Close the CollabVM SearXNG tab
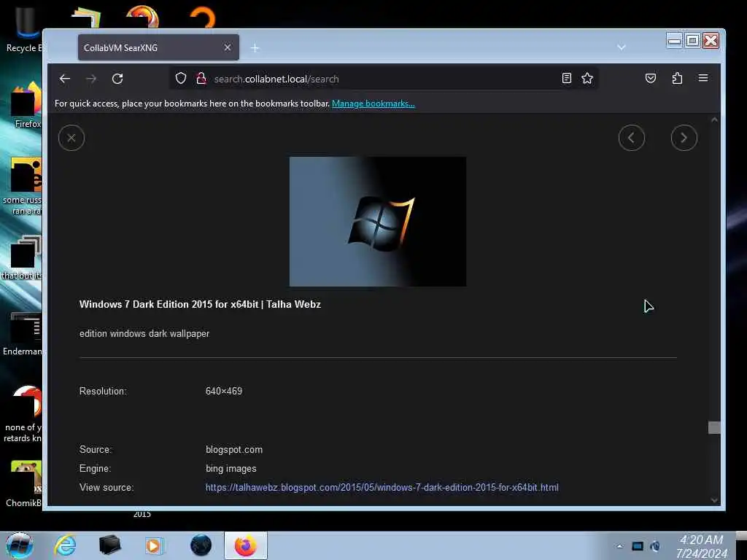Screen dimensions: 747x560 point(228,47)
